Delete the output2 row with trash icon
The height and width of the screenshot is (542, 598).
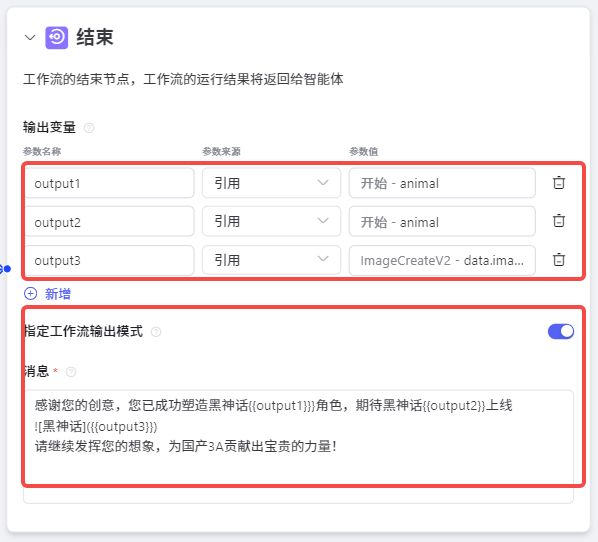pyautogui.click(x=559, y=221)
